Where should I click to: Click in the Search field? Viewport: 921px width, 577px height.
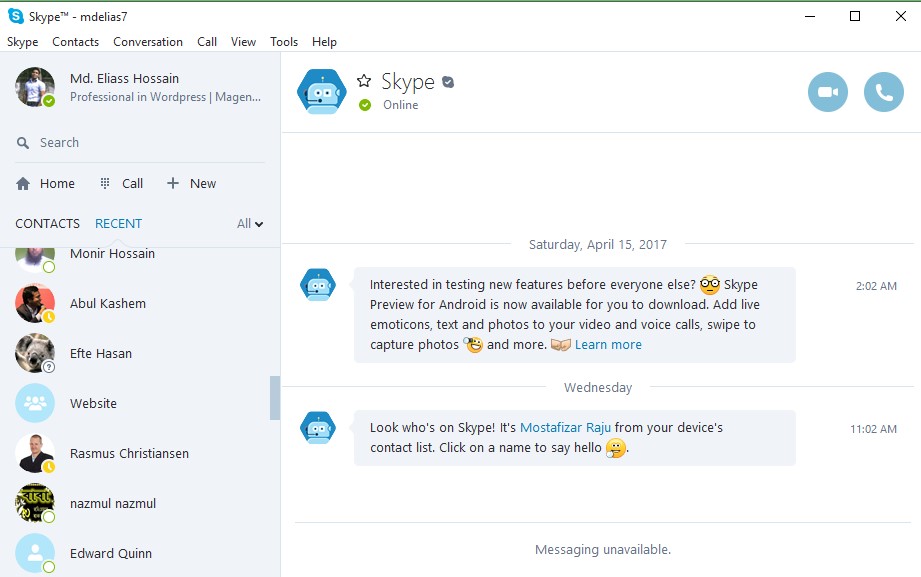point(140,143)
